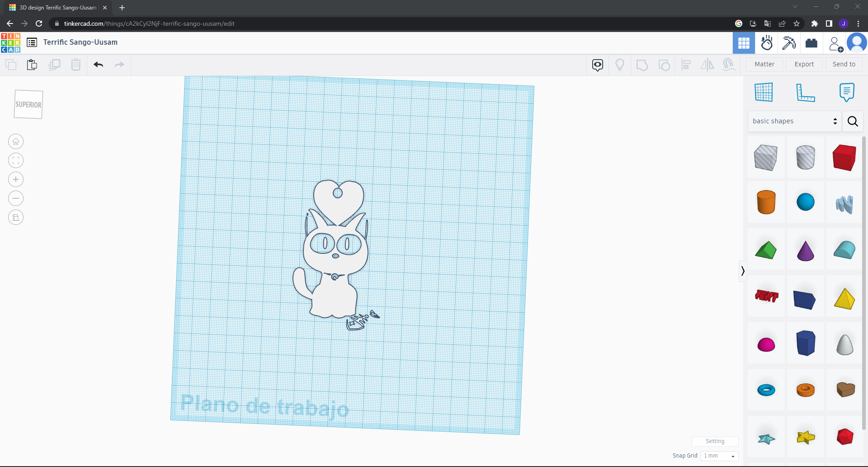
Task: Open the basic shapes dropdown
Action: pos(794,121)
